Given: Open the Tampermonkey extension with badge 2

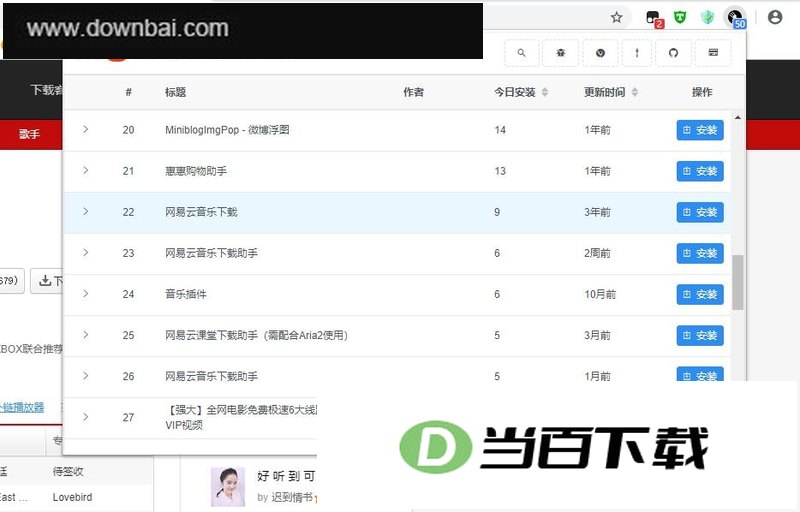Looking at the screenshot, I should (654, 18).
